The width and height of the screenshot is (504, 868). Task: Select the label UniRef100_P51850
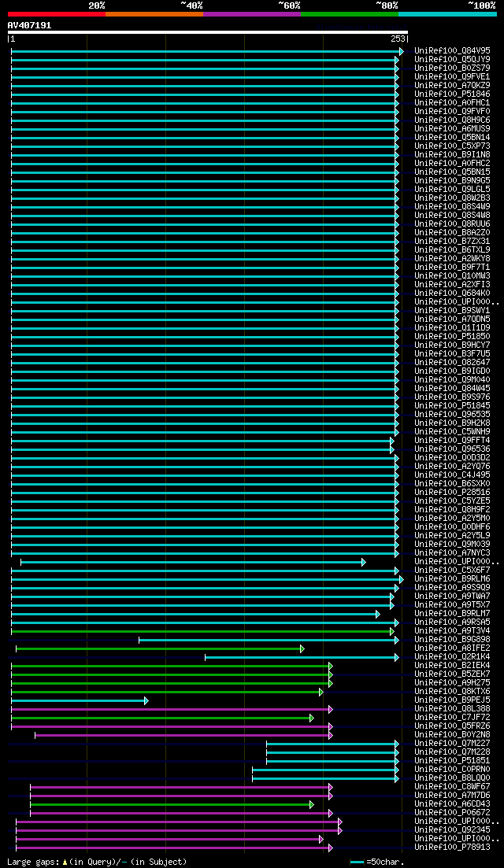452,337
